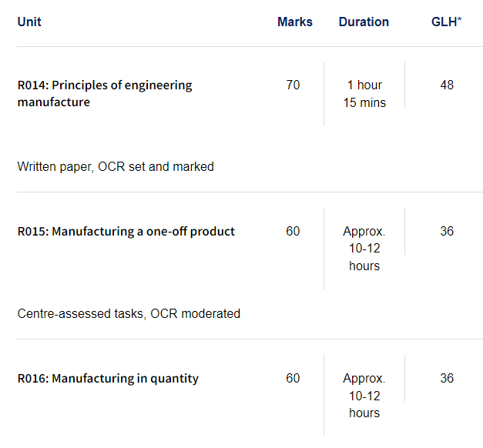Click the 36 GLH value for R015
This screenshot has width=483, height=448.
[x=447, y=231]
